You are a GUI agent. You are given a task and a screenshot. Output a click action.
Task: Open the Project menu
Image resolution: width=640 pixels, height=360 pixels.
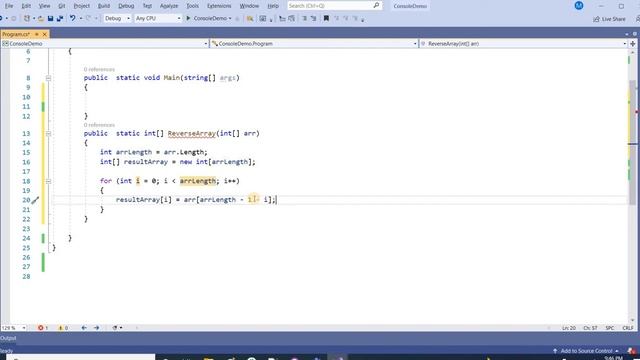[x=82, y=6]
